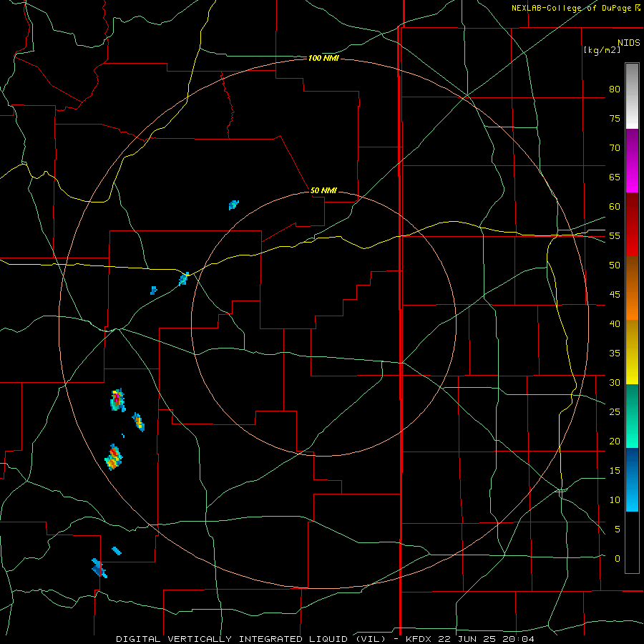
Task: Click the orange-brown segment of color bar
Action: (x=632, y=288)
